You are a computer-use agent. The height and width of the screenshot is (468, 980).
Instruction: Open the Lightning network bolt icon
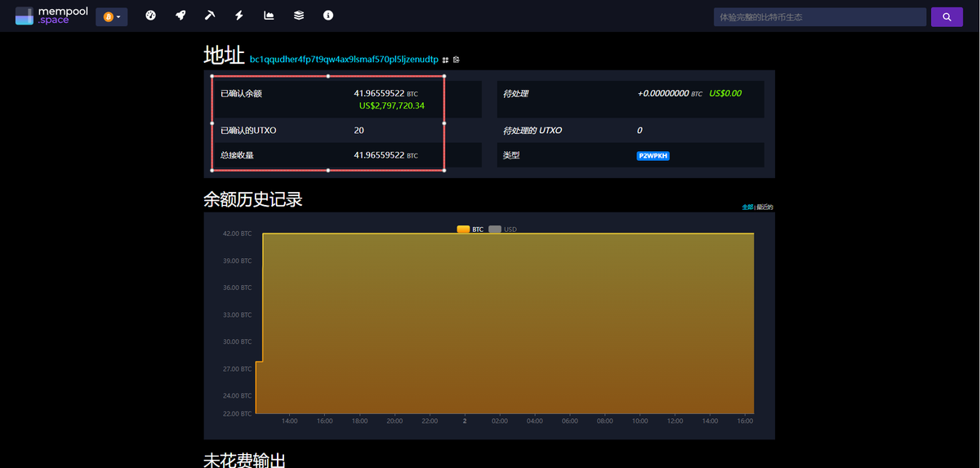(x=239, y=16)
